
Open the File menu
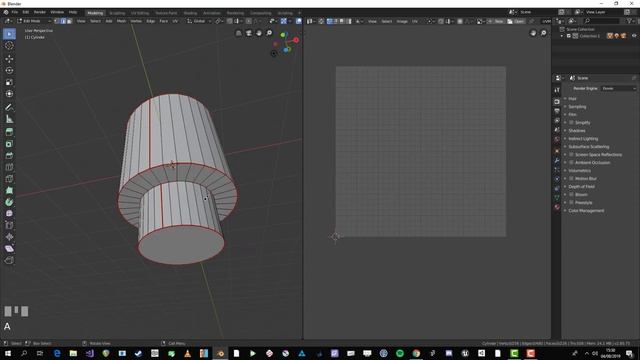point(15,12)
